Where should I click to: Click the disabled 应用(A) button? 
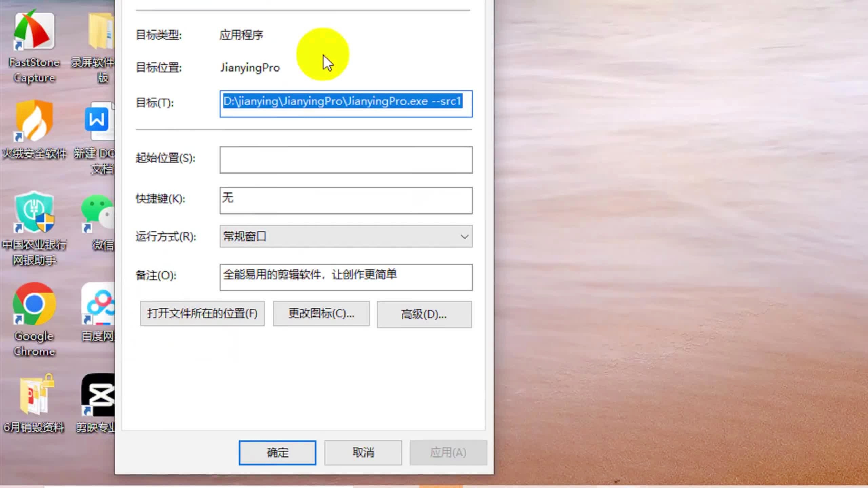[448, 453]
